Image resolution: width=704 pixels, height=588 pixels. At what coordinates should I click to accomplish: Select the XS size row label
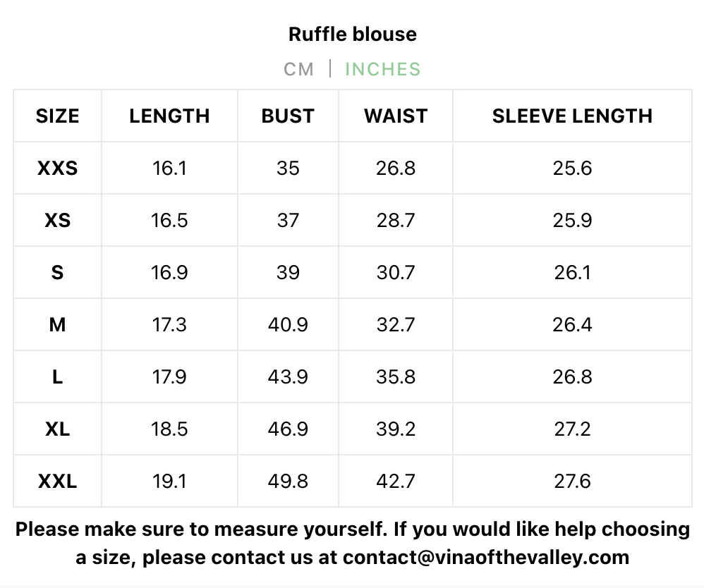[57, 220]
